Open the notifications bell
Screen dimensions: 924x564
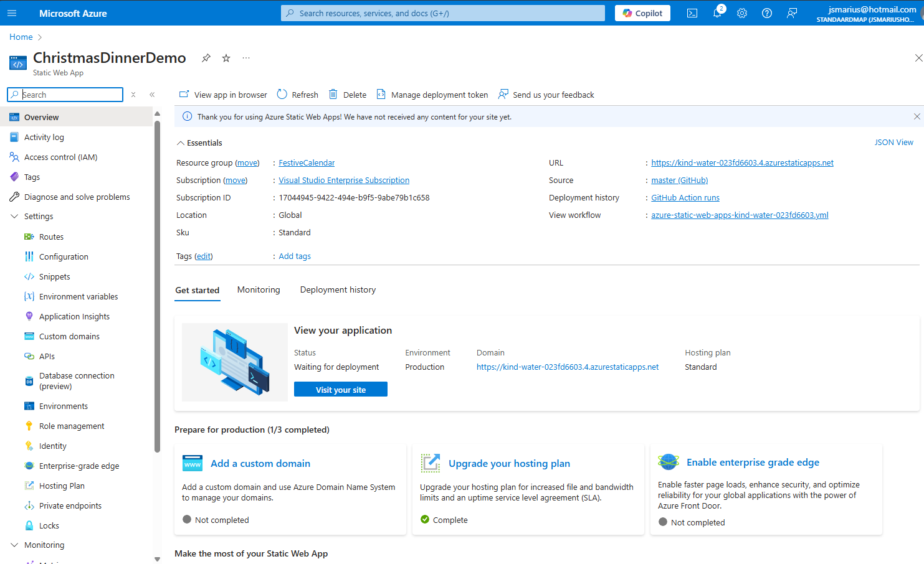click(717, 13)
